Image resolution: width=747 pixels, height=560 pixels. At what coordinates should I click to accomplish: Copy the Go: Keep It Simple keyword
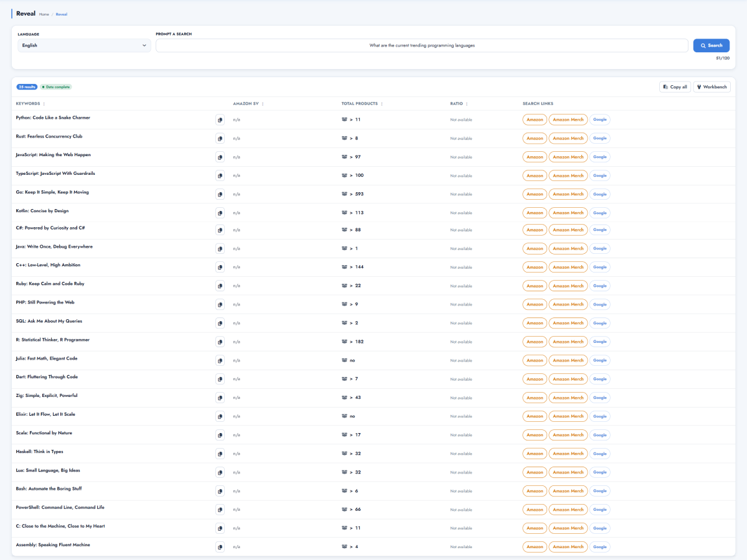coord(220,195)
